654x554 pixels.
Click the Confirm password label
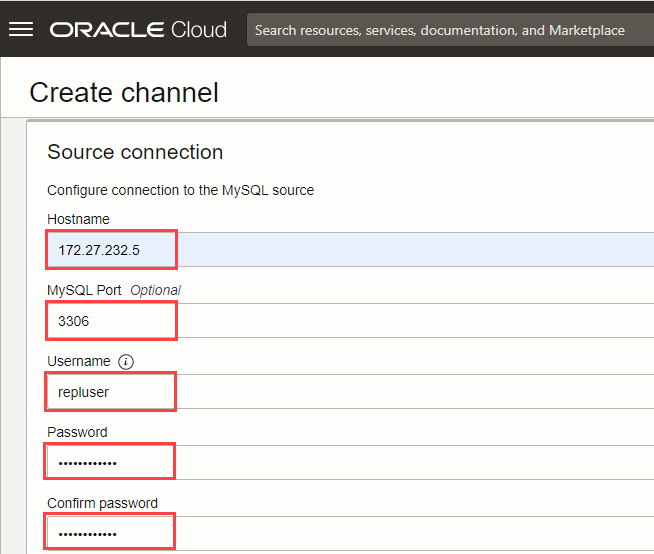coord(102,503)
